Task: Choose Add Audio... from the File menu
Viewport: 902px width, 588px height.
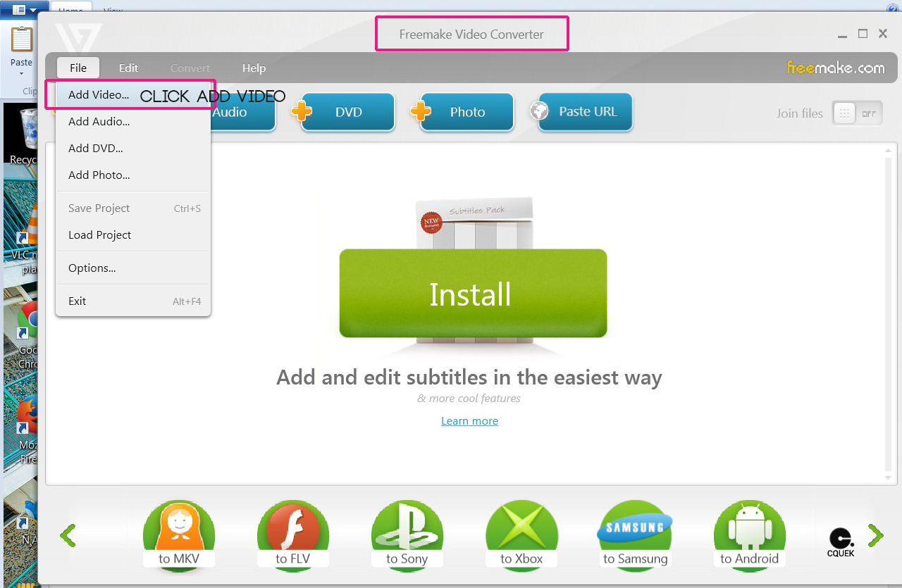Action: click(133, 122)
